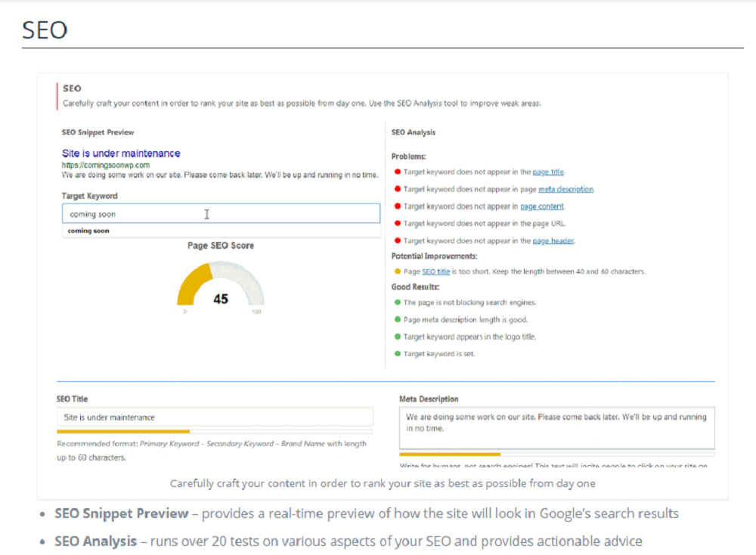This screenshot has height=555, width=756.
Task: Open the meta description link in SEO Analysis
Action: 565,189
